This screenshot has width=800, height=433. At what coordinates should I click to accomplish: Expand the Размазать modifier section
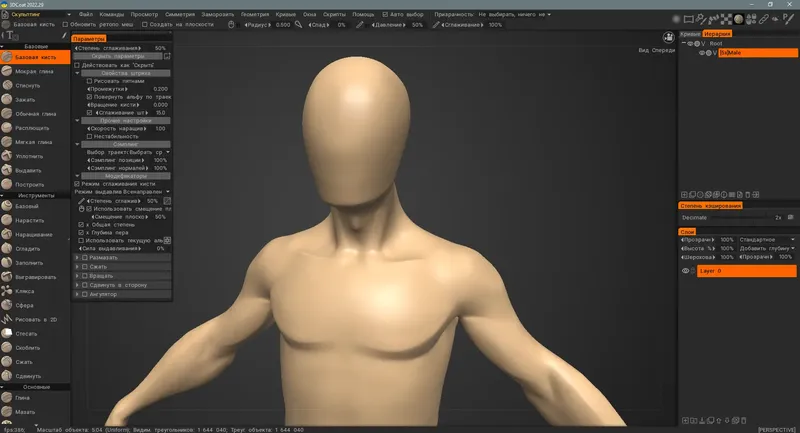78,257
